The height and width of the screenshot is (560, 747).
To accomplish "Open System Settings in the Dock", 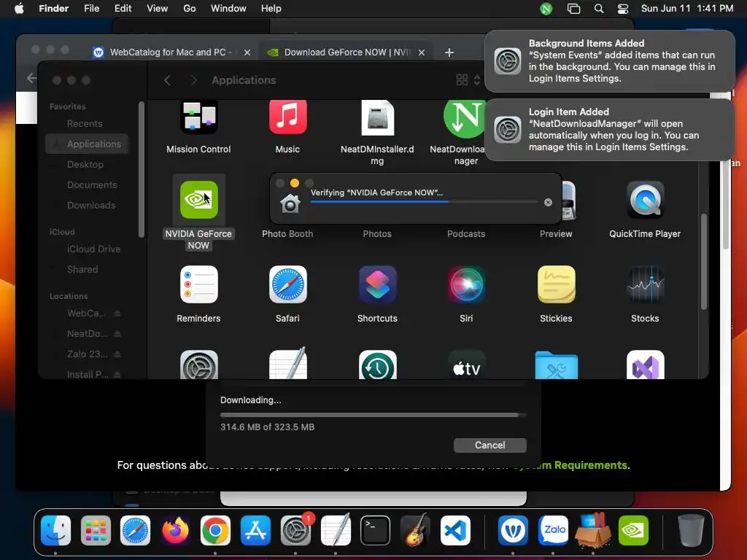I will point(295,530).
